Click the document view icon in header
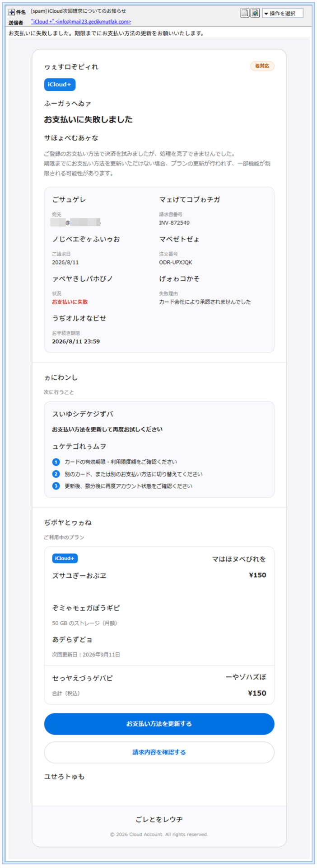Viewport: 317px width, 868px height. tap(244, 13)
